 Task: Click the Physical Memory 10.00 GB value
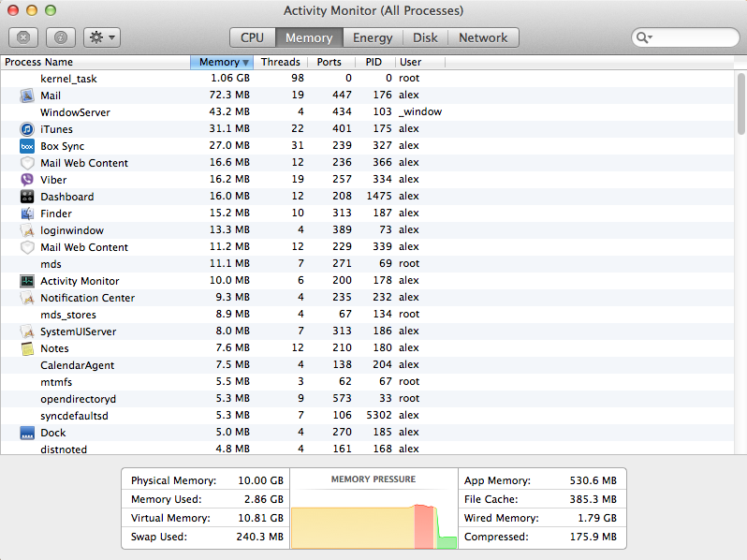click(x=260, y=480)
